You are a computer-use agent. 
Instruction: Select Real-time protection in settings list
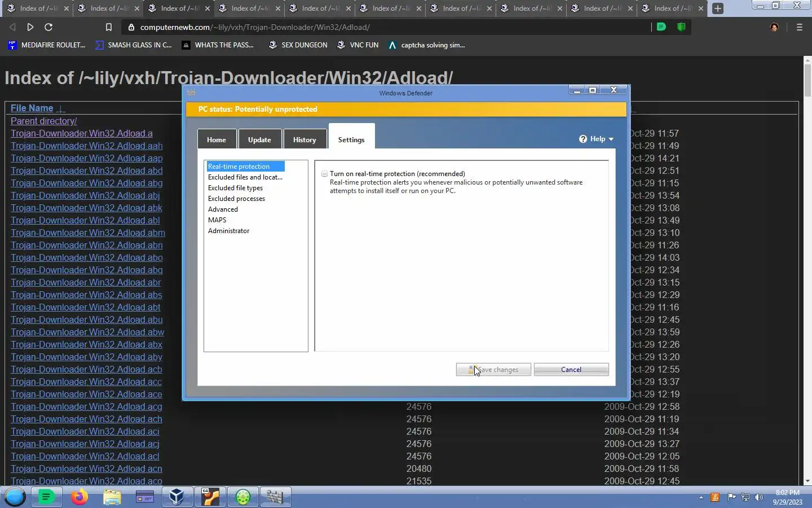[245, 167]
